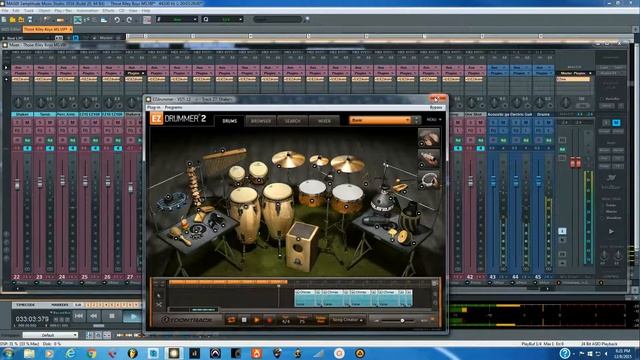Click EZdrummer record button
640x360 pixels.
[x=269, y=320]
